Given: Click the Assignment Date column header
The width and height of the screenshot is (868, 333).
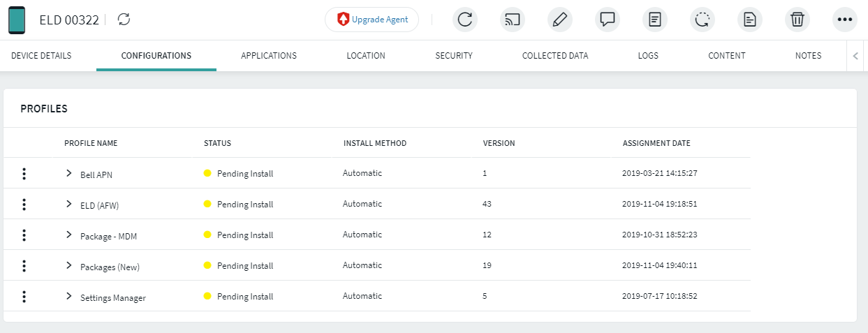Looking at the screenshot, I should [656, 143].
